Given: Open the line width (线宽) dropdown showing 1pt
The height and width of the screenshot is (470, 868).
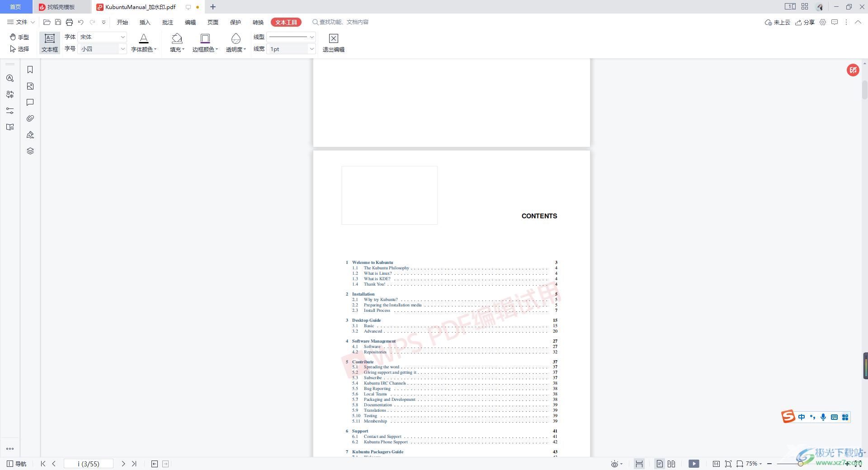Looking at the screenshot, I should (291, 49).
